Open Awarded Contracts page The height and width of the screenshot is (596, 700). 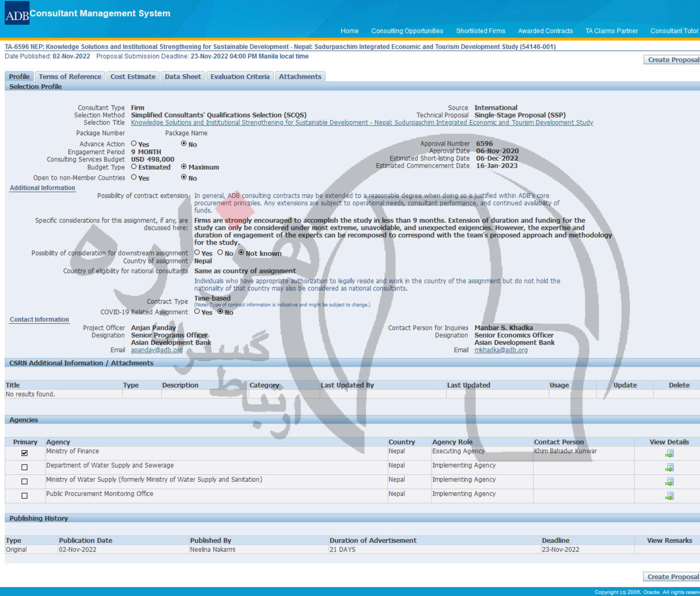545,31
